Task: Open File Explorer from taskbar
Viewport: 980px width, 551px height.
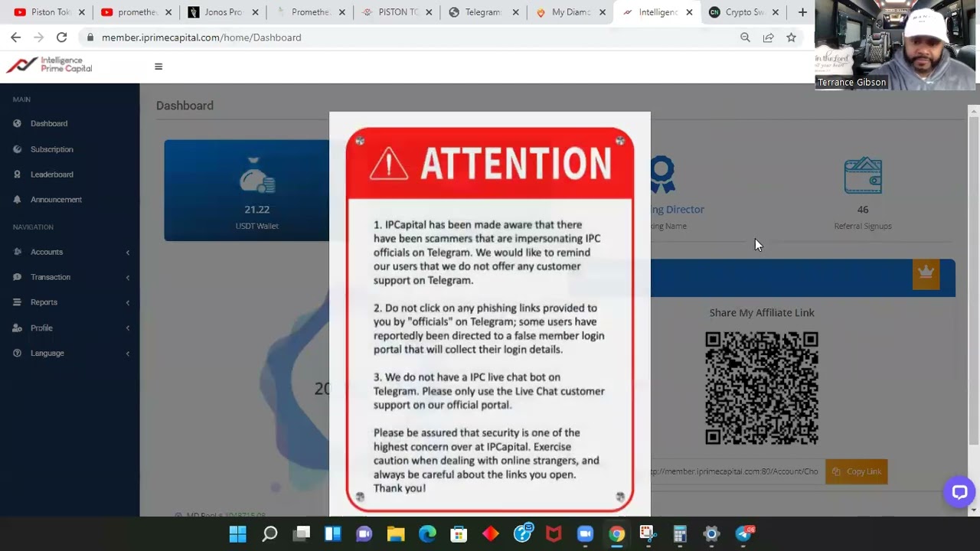Action: point(396,534)
